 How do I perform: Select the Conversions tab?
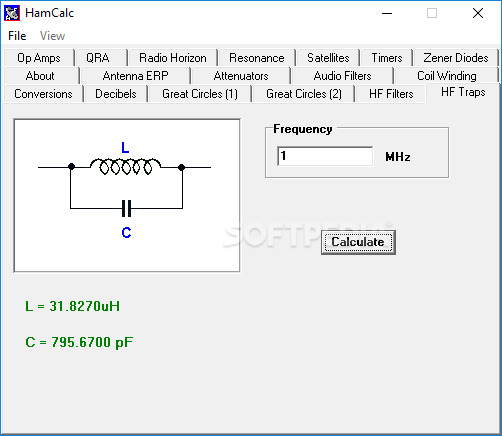pyautogui.click(x=43, y=94)
